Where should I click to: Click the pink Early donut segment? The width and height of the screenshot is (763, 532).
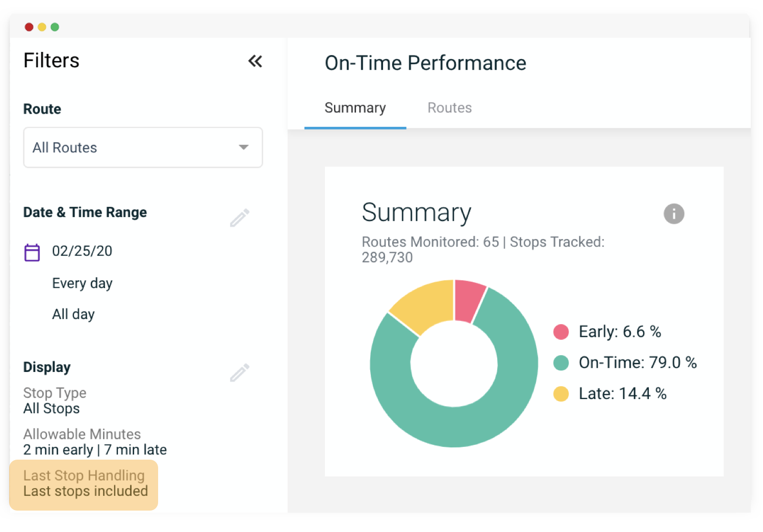[468, 301]
